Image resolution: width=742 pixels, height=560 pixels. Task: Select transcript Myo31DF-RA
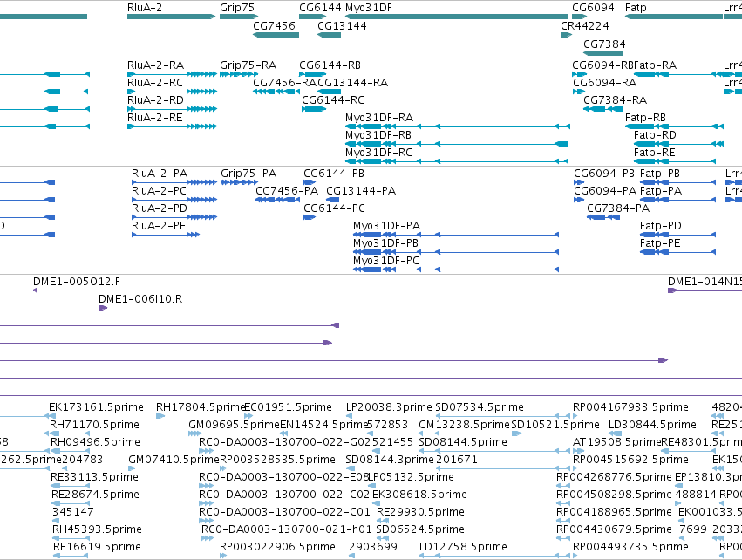click(x=458, y=126)
